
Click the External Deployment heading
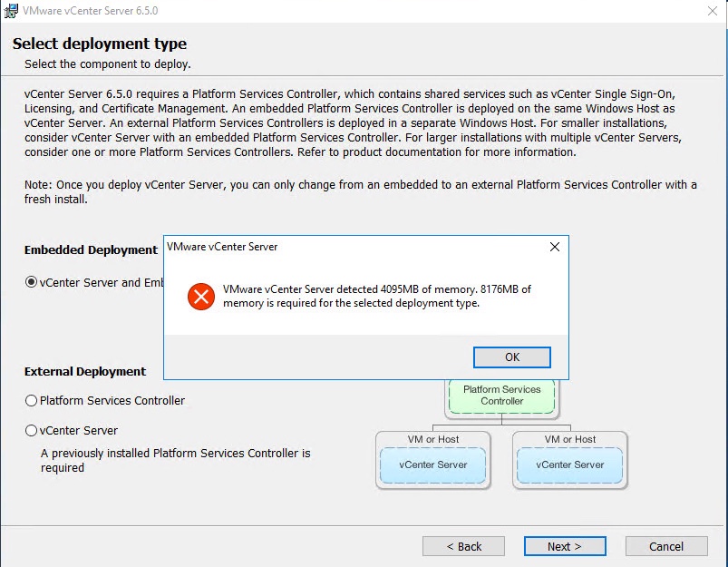85,371
